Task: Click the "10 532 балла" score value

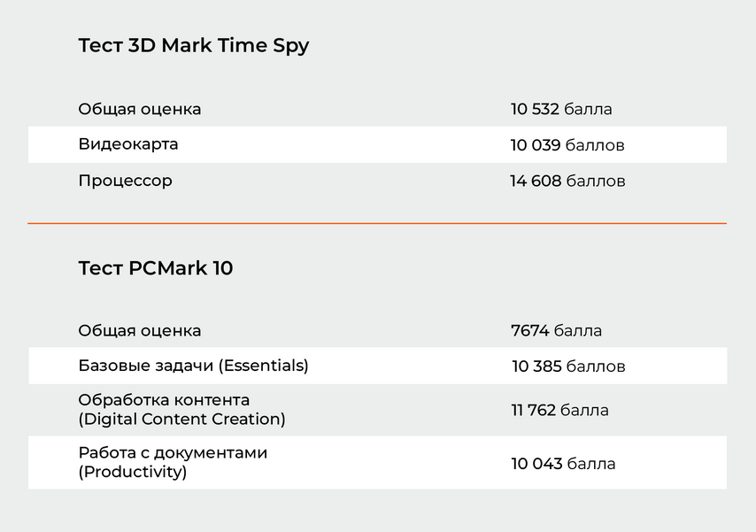Action: pyautogui.click(x=561, y=110)
